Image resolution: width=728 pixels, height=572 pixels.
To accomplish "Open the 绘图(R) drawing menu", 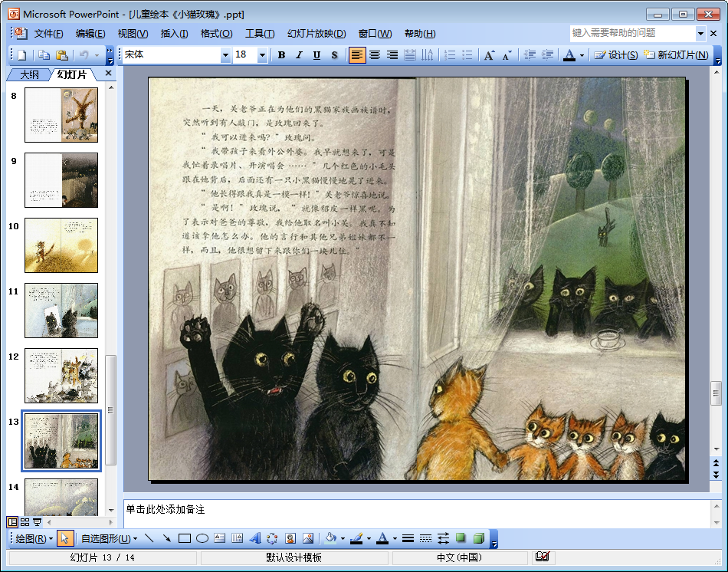I will point(34,538).
